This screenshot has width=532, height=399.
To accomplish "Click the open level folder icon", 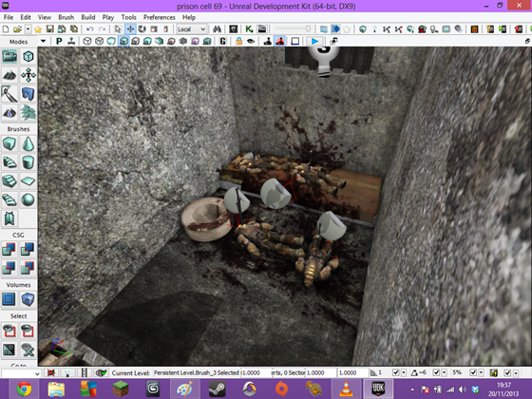I will 18,29.
